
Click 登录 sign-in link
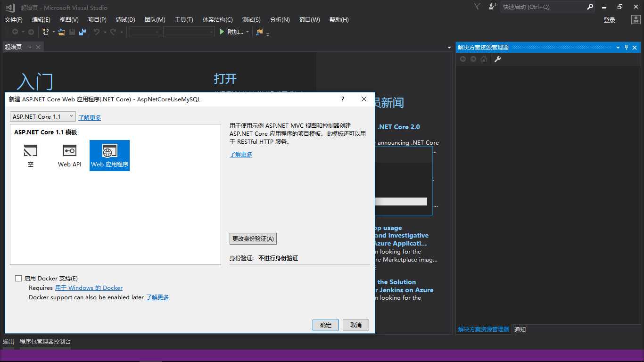click(610, 20)
